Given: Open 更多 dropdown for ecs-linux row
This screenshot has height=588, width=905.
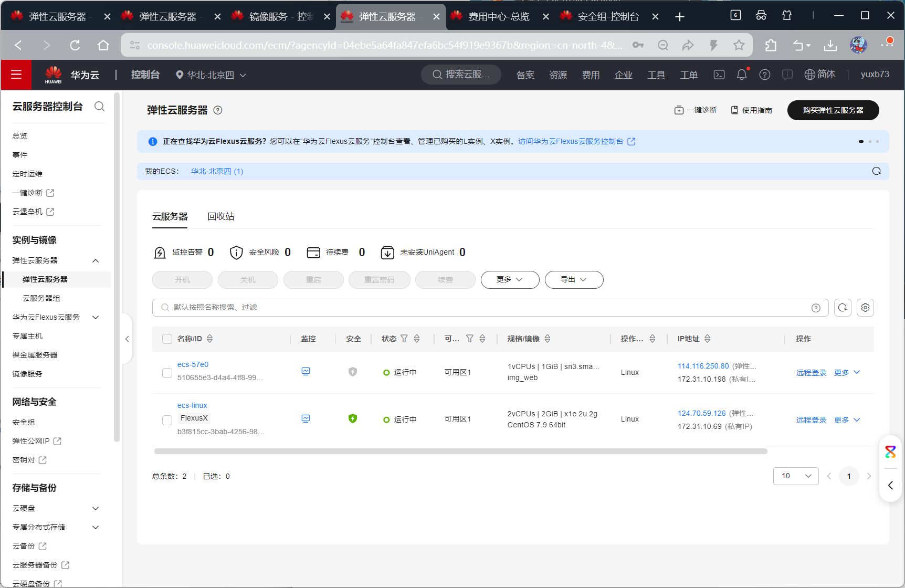Looking at the screenshot, I should pos(847,420).
